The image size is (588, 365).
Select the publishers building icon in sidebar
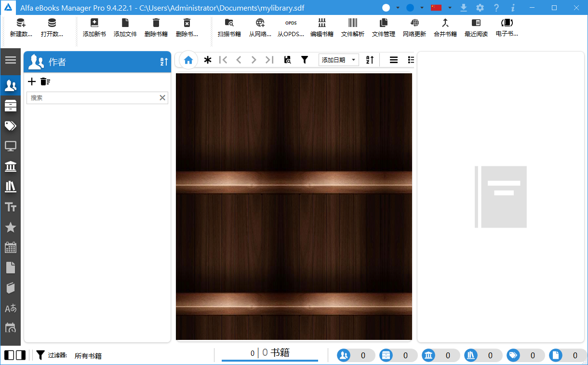click(11, 166)
